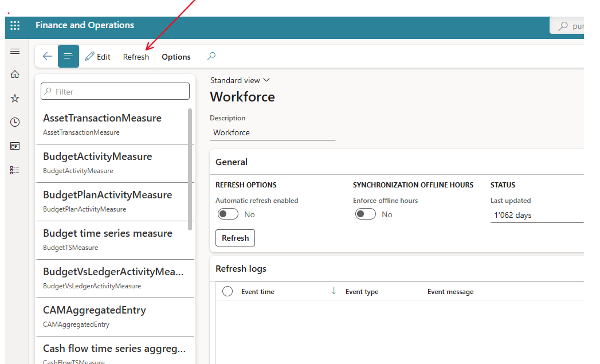Open the Options menu tab

click(x=176, y=57)
